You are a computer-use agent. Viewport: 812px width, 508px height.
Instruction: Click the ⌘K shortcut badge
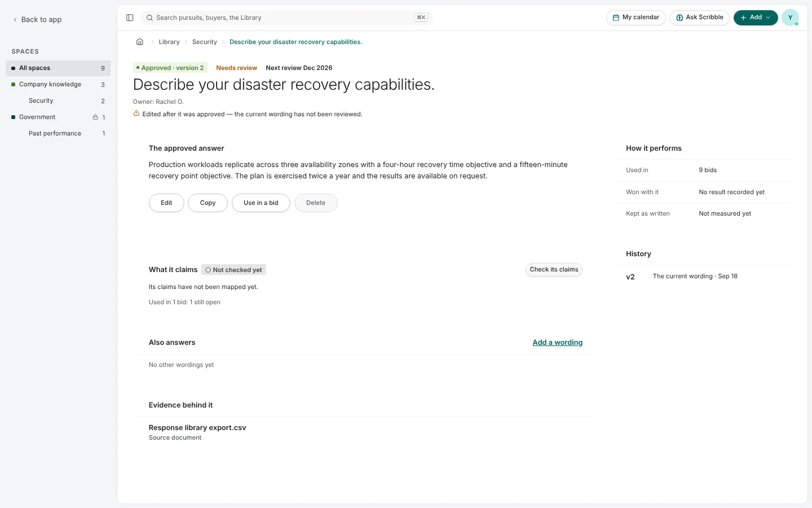(x=421, y=17)
